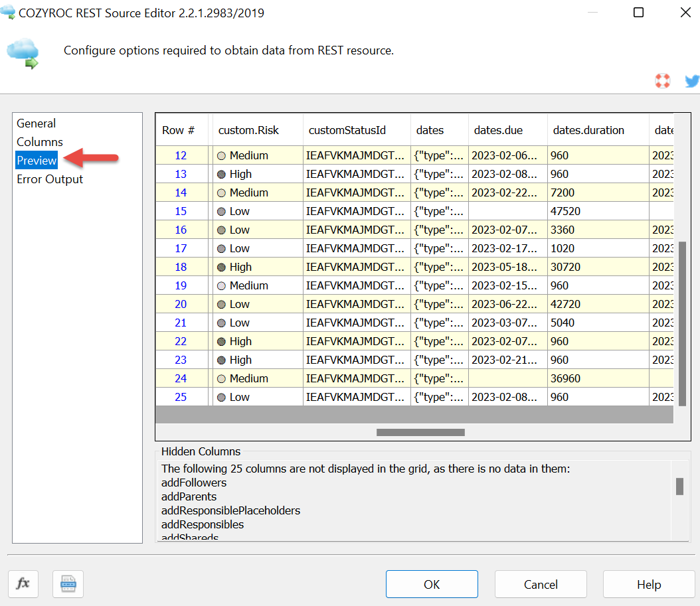Screen dimensions: 700x606
Task: Click the fx expression editor icon
Action: click(x=23, y=584)
